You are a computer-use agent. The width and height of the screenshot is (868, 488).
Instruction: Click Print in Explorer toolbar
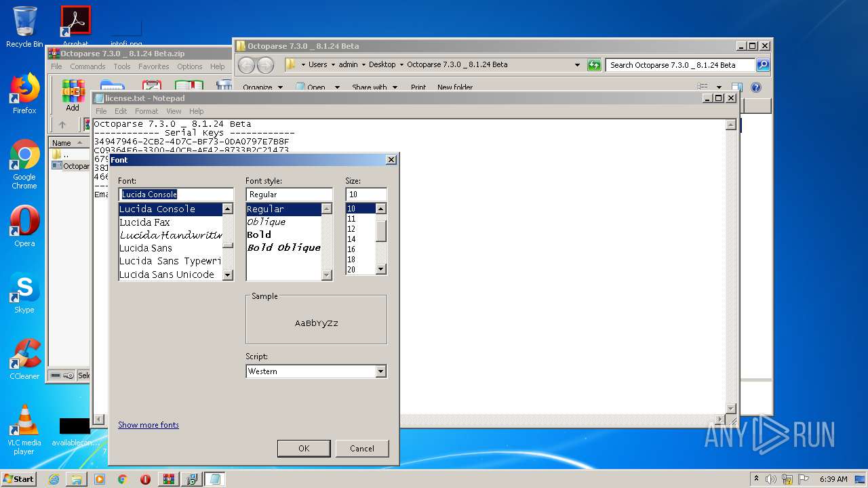click(418, 87)
